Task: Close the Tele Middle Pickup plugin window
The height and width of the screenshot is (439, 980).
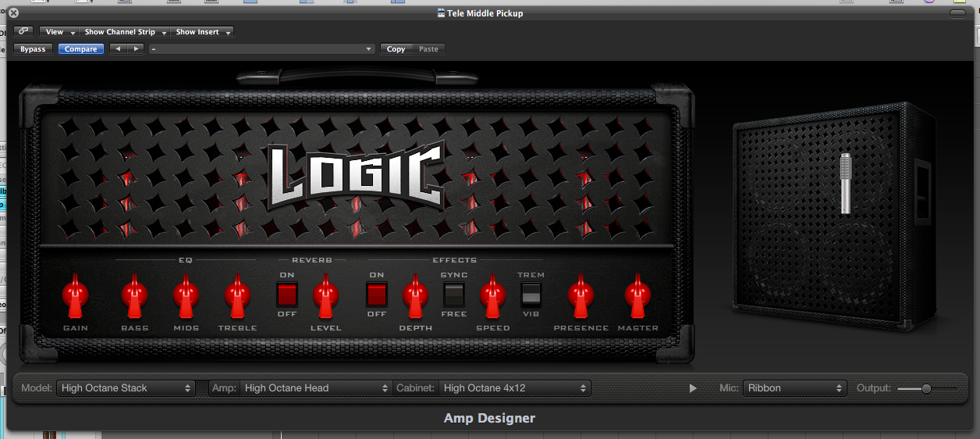Action: pos(13,13)
